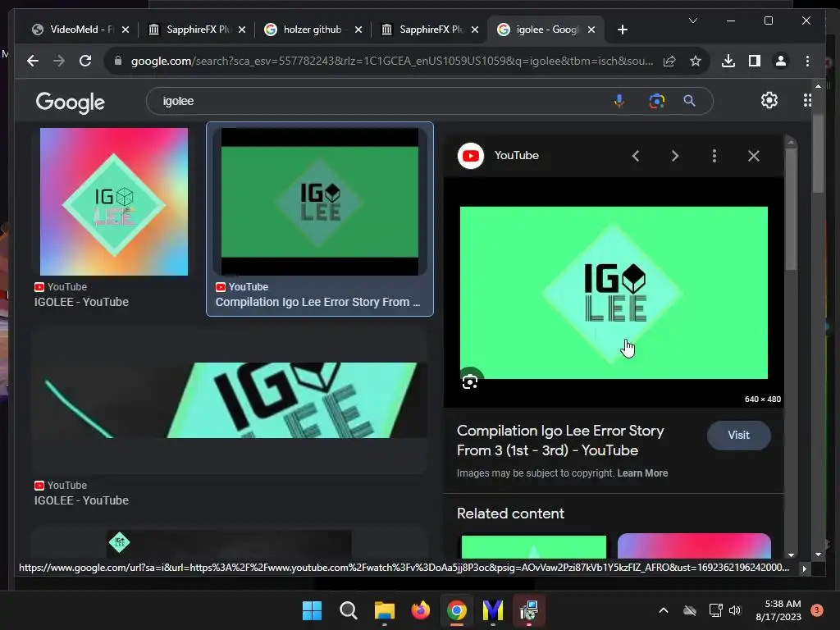Screen dimensions: 840x630
Task: Click the IGOLEE - YouTube caption under rainbow image
Action: 81,302
